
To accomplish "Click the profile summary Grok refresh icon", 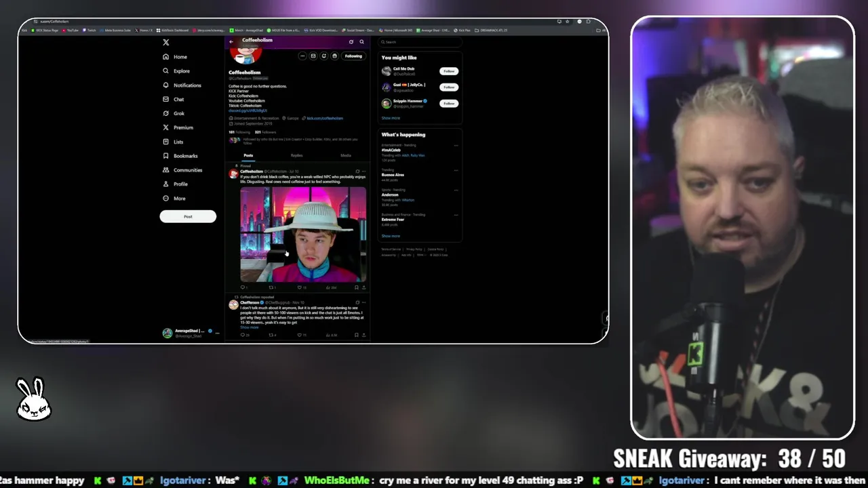I will pyautogui.click(x=323, y=56).
